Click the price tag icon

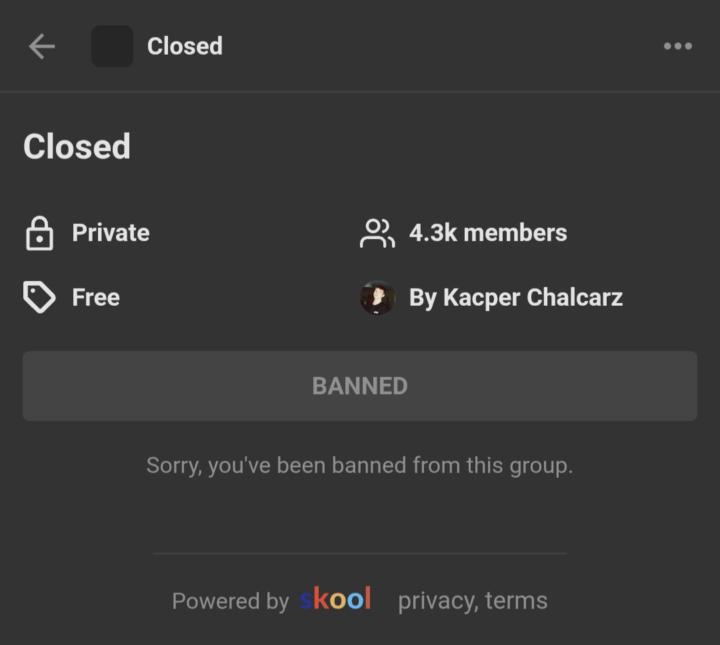[39, 297]
